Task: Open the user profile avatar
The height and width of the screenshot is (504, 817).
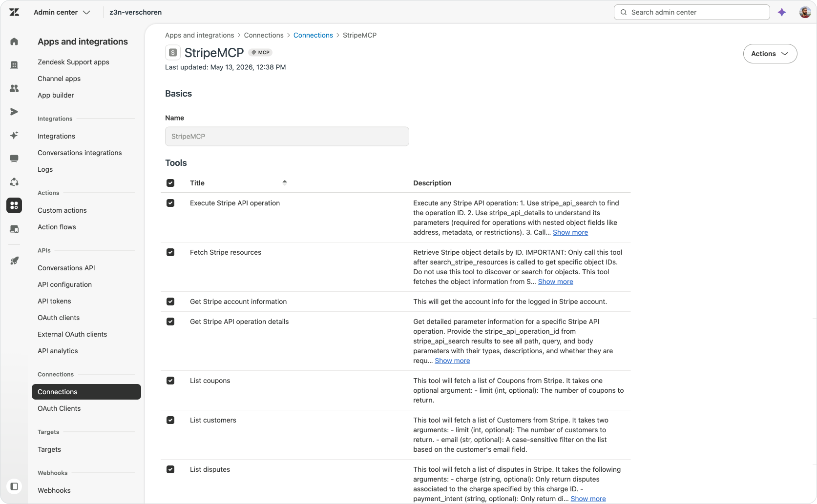Action: click(805, 12)
